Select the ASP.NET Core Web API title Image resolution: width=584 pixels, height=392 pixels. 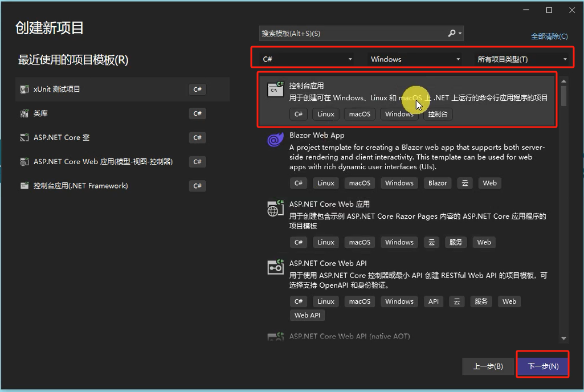(328, 263)
